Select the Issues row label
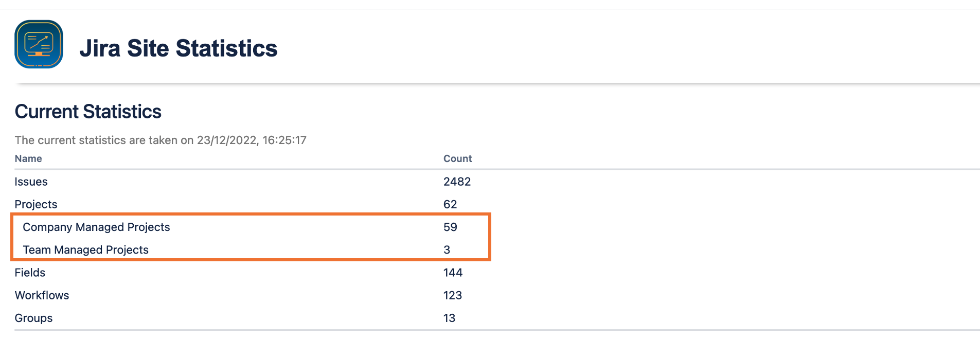The width and height of the screenshot is (980, 358). (31, 182)
